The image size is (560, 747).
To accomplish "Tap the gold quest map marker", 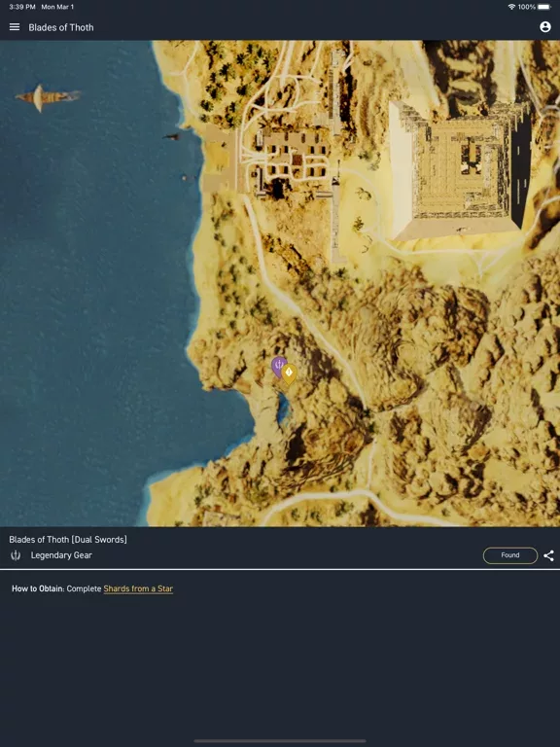I will pos(289,373).
